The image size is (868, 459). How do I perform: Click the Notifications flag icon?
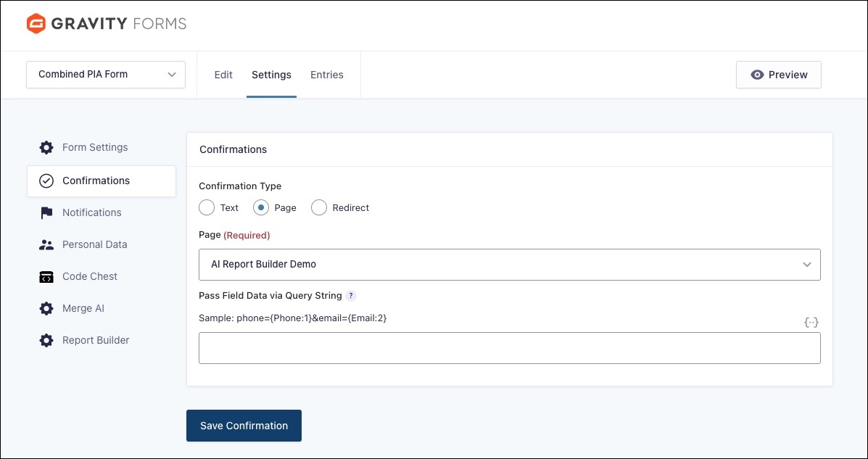click(x=46, y=213)
